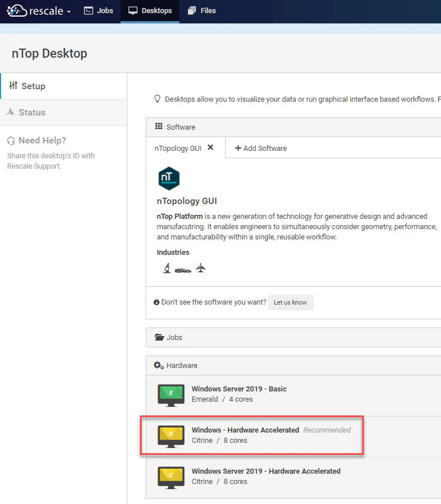The width and height of the screenshot is (441, 504).
Task: Click the info icon beside software question
Action: [x=157, y=302]
